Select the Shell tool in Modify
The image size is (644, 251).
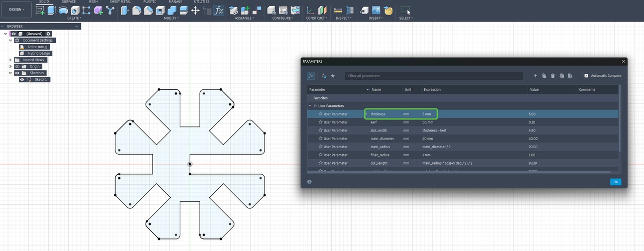tap(160, 10)
